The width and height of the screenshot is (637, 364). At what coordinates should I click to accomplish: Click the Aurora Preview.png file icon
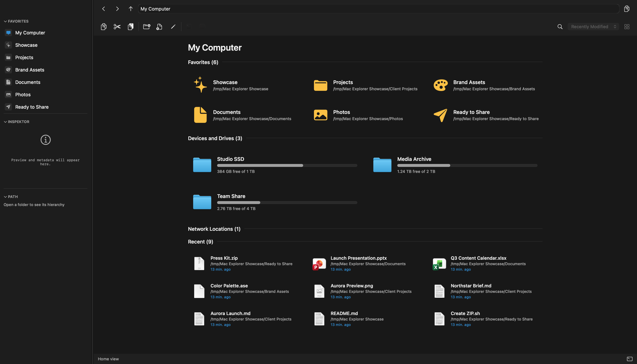[319, 291]
